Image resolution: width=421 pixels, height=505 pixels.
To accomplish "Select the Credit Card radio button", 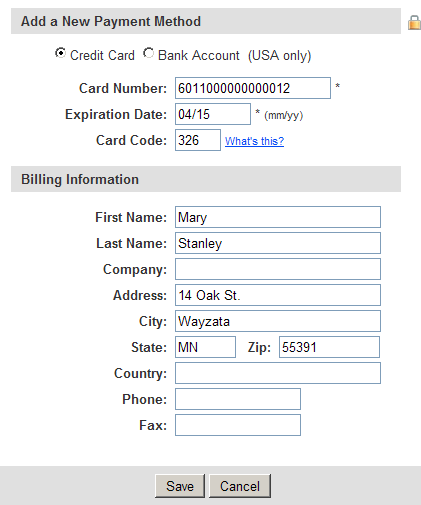I will (60, 53).
